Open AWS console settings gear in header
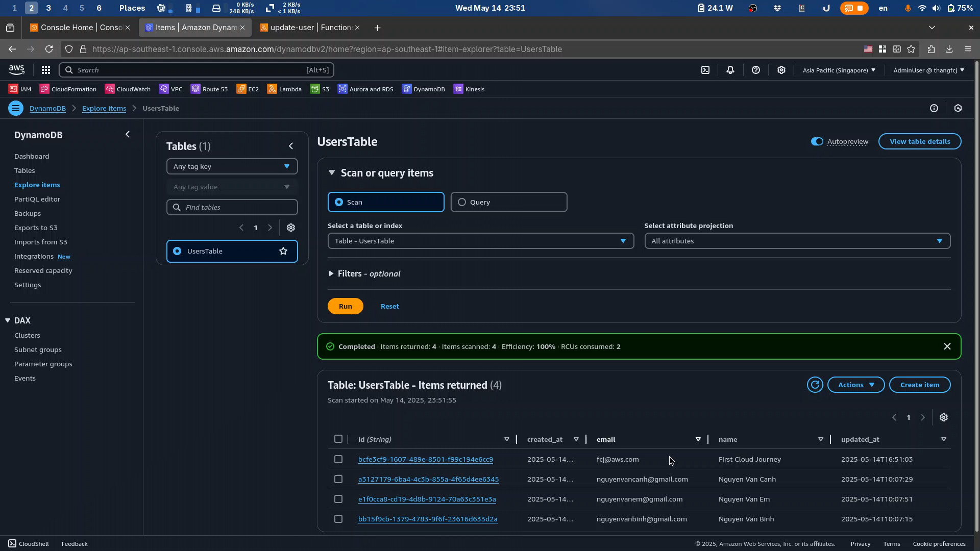 pyautogui.click(x=781, y=70)
